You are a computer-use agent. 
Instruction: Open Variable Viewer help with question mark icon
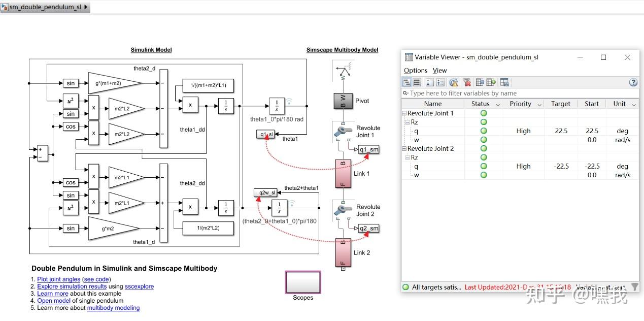pos(633,82)
